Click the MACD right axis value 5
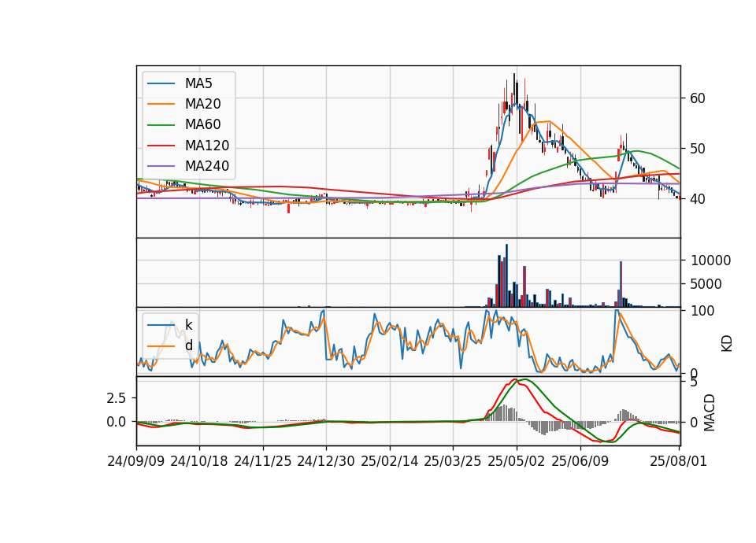Image resolution: width=756 pixels, height=543 pixels. click(x=694, y=382)
